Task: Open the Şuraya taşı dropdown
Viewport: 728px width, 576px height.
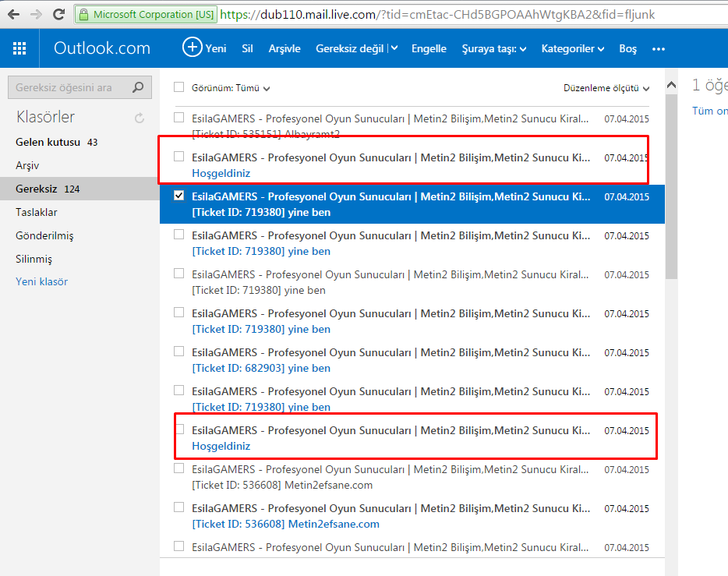Action: pyautogui.click(x=493, y=49)
